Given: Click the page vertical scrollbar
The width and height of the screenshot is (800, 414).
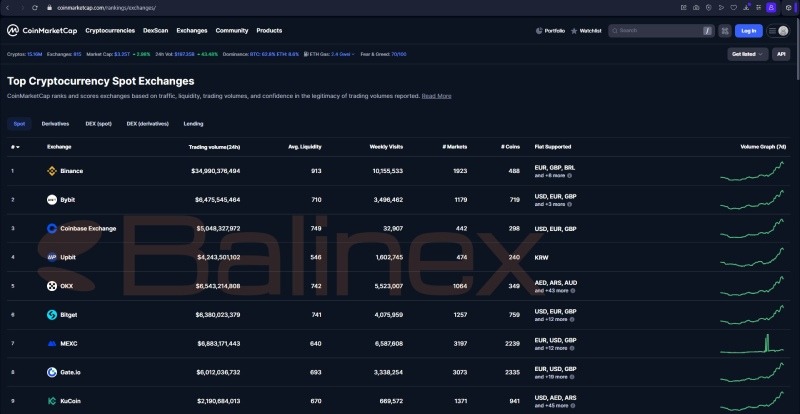Looking at the screenshot, I should click(x=797, y=51).
